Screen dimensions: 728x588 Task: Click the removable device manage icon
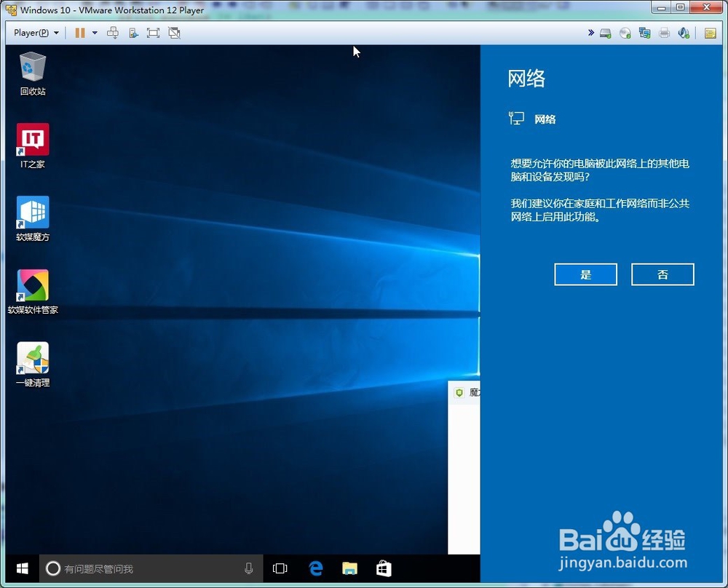(x=133, y=33)
